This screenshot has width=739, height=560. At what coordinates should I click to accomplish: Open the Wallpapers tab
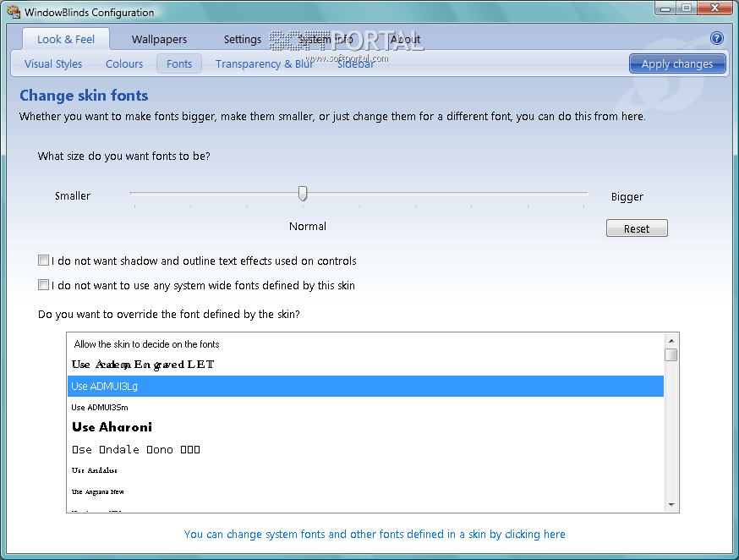tap(159, 39)
